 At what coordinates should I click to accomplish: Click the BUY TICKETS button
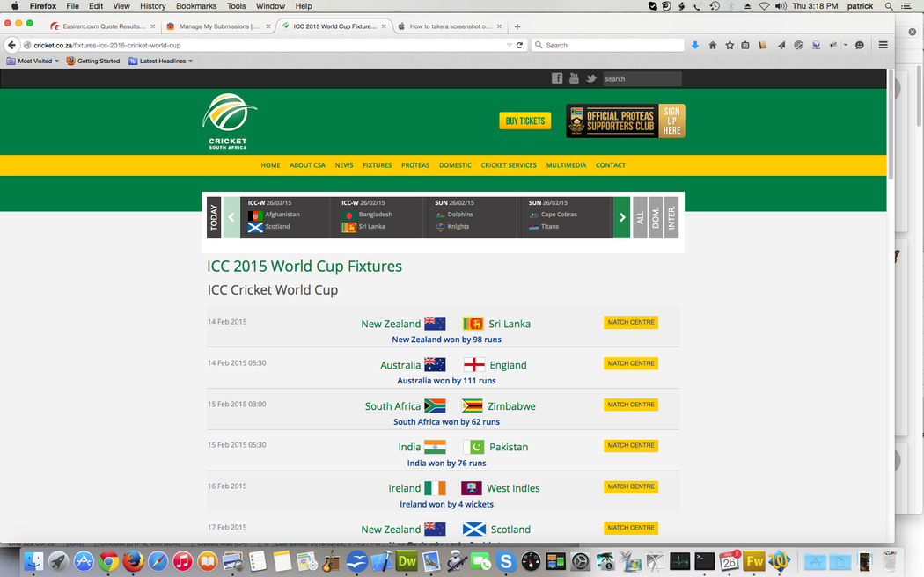coord(524,121)
